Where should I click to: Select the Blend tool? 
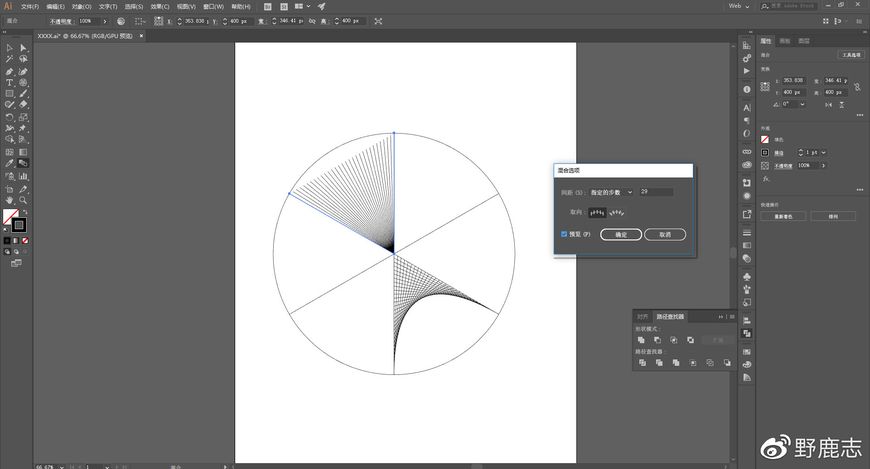(x=23, y=163)
